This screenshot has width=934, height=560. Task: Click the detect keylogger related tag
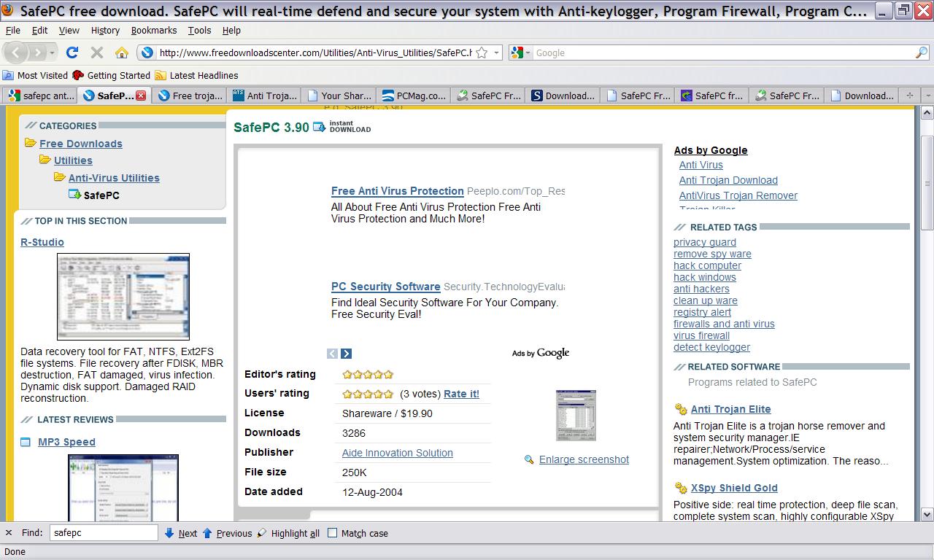(x=711, y=347)
